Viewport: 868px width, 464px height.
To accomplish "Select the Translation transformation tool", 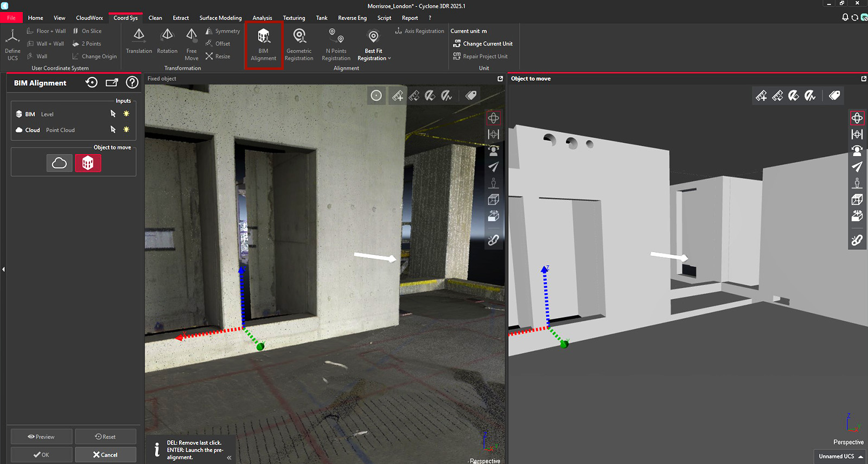I will coord(139,41).
